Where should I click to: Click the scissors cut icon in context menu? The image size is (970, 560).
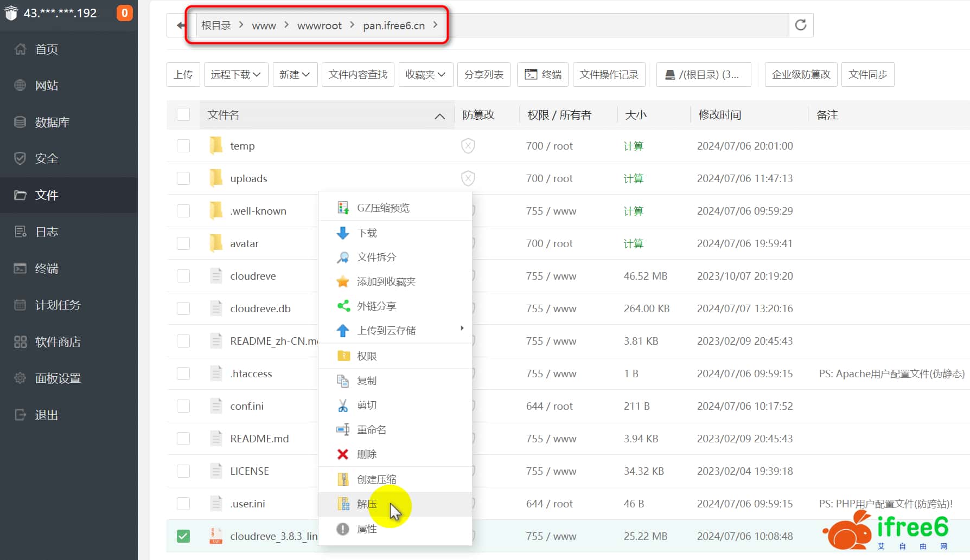(343, 405)
